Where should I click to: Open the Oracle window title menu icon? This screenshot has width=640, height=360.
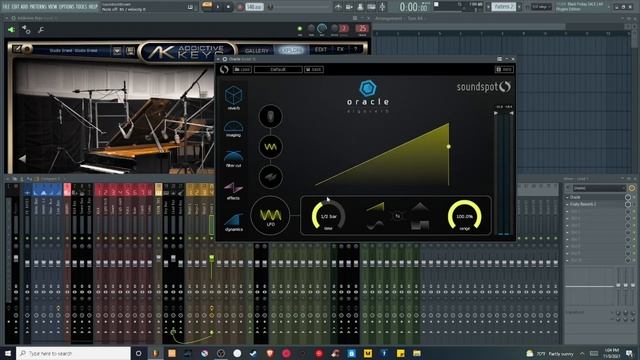[x=499, y=59]
